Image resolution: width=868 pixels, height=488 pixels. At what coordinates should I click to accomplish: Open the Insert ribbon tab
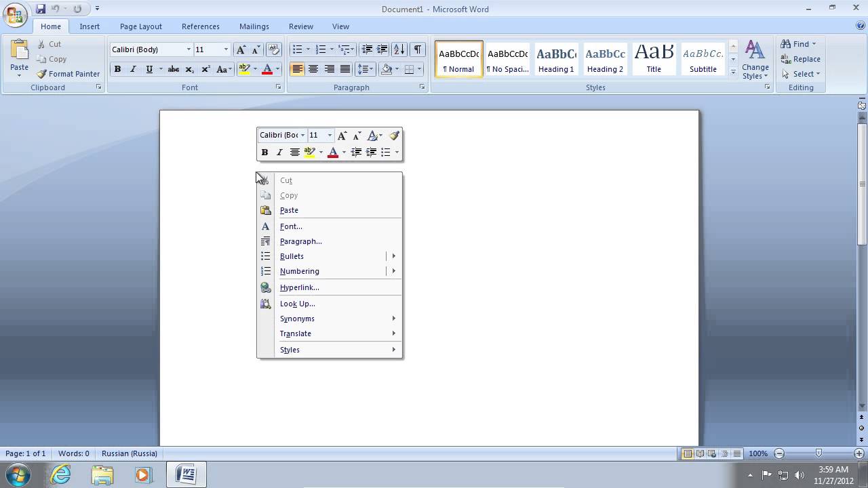click(90, 26)
